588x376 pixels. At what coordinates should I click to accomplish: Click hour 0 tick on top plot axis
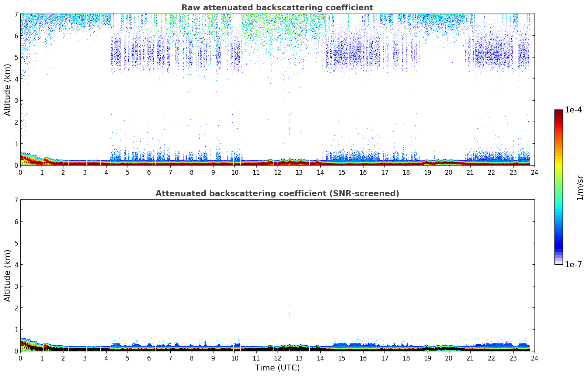[x=20, y=173]
